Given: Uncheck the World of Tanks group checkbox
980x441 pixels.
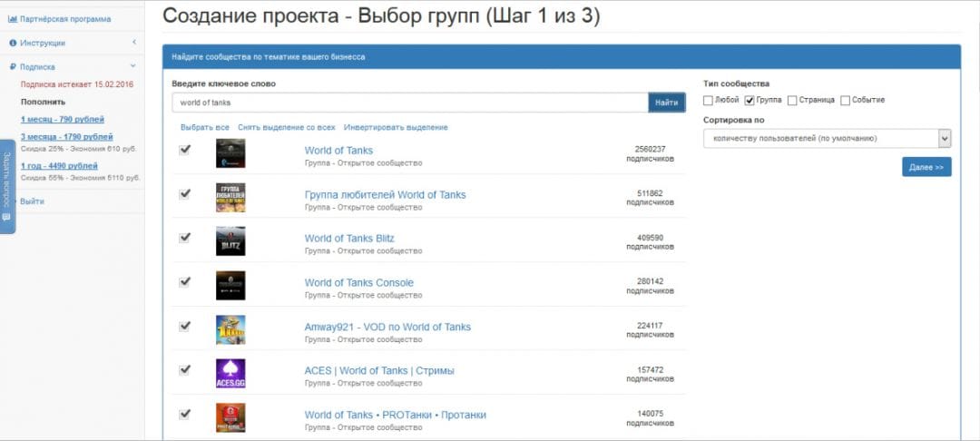Looking at the screenshot, I should (x=184, y=150).
